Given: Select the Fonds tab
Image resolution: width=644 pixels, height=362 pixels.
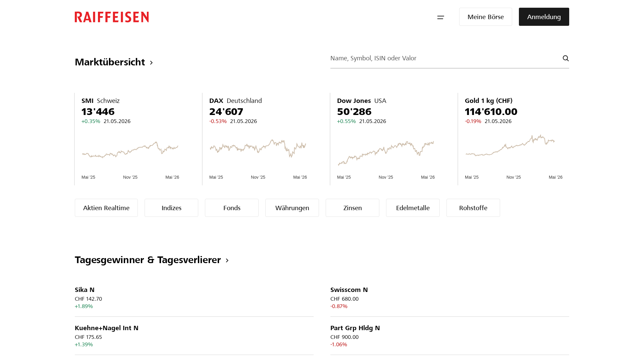Looking at the screenshot, I should pos(232,208).
